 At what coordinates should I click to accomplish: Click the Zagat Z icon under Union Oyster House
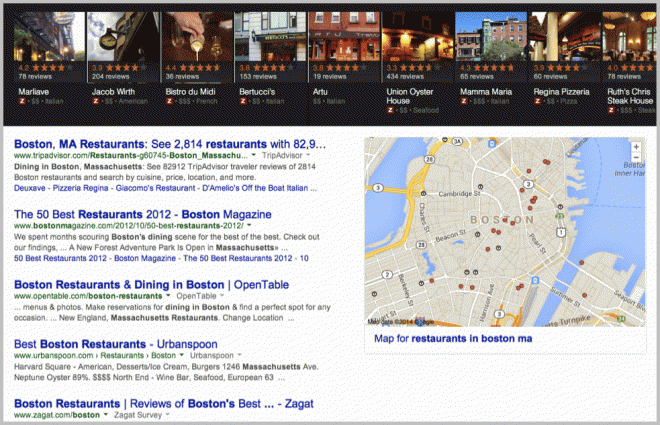point(390,110)
